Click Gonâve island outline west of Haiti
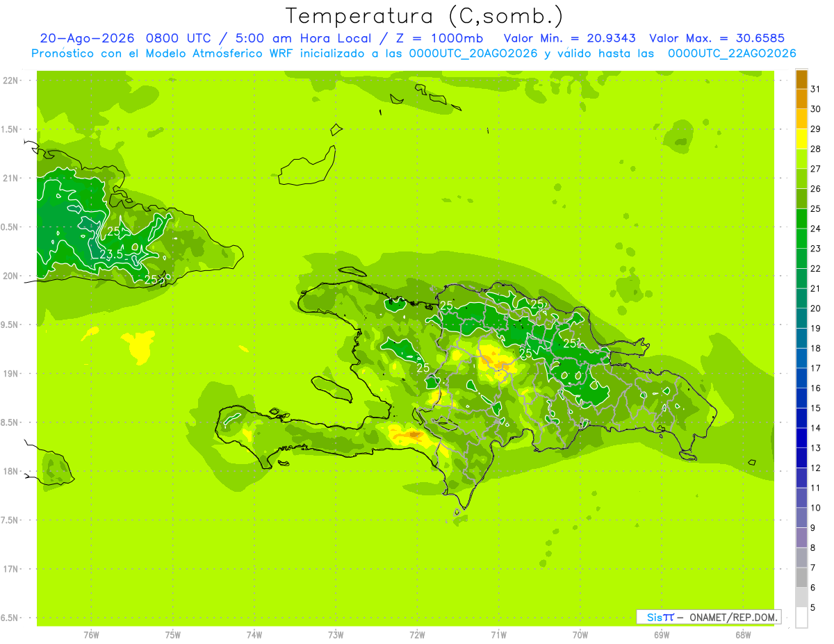 tap(332, 389)
